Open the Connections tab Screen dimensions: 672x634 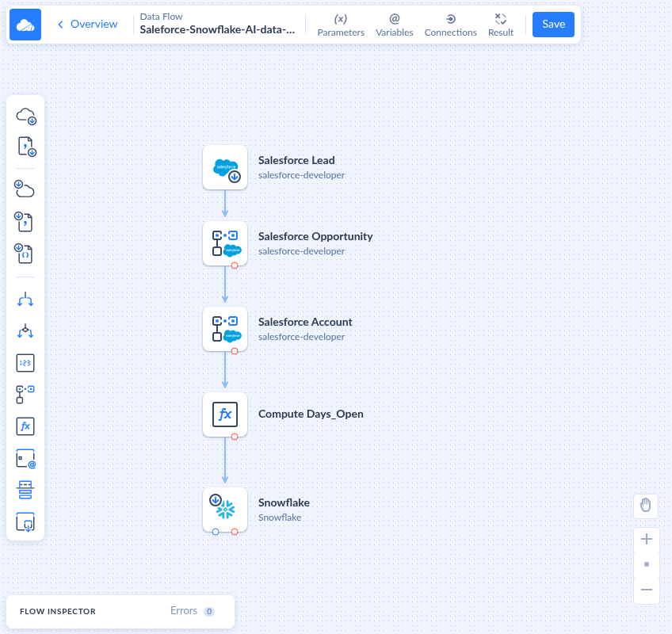pyautogui.click(x=450, y=25)
